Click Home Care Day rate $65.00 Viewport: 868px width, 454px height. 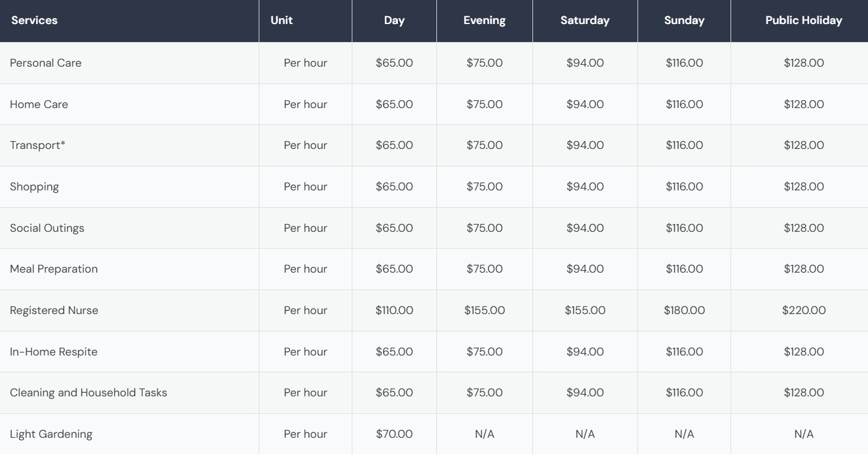point(394,104)
